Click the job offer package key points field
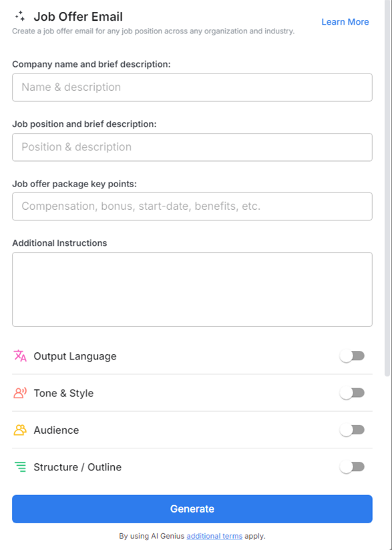The height and width of the screenshot is (550, 392). click(x=192, y=206)
